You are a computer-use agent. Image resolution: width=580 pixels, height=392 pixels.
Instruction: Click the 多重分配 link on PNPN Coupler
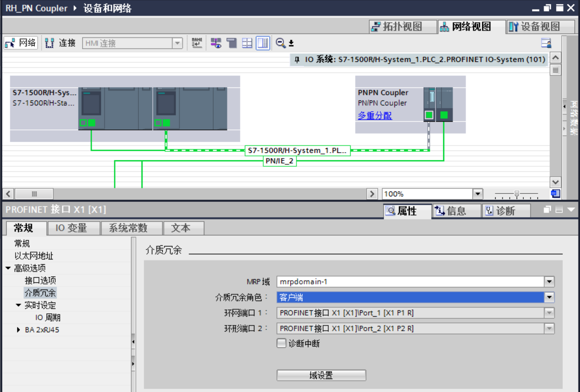(375, 116)
